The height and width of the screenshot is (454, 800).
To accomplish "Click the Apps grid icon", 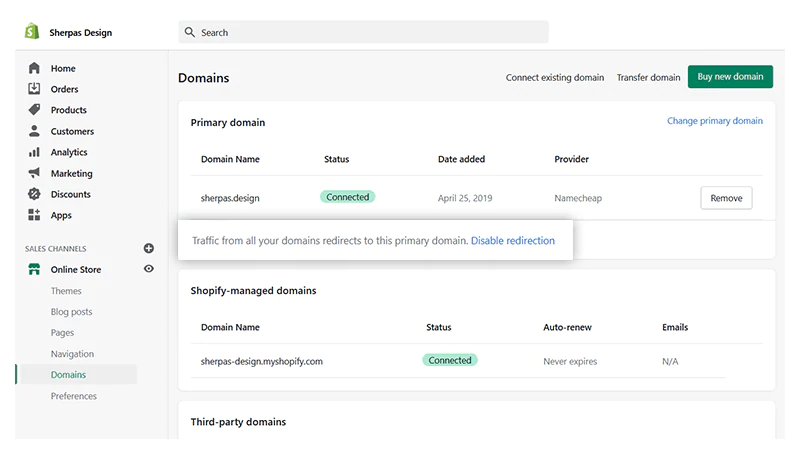I will [34, 215].
